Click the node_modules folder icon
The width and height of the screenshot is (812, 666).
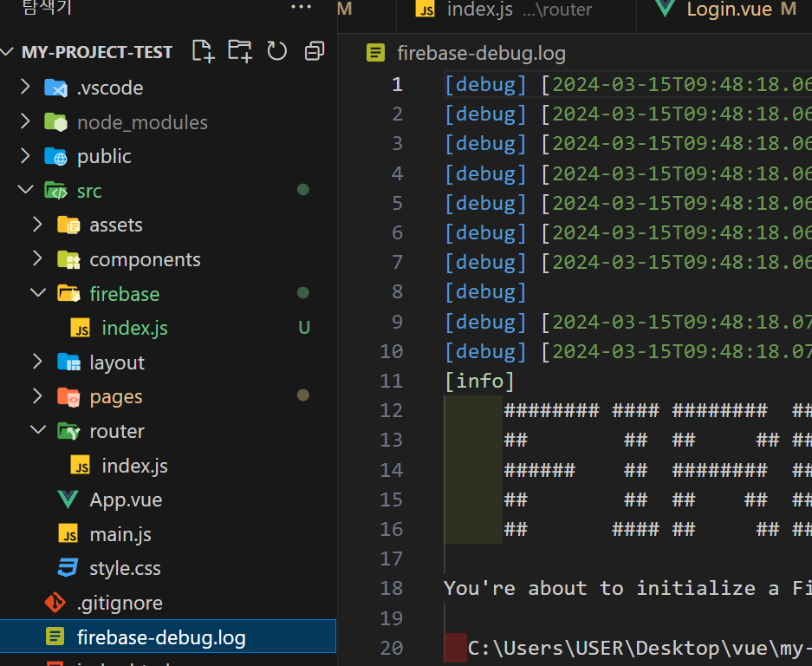tap(56, 122)
